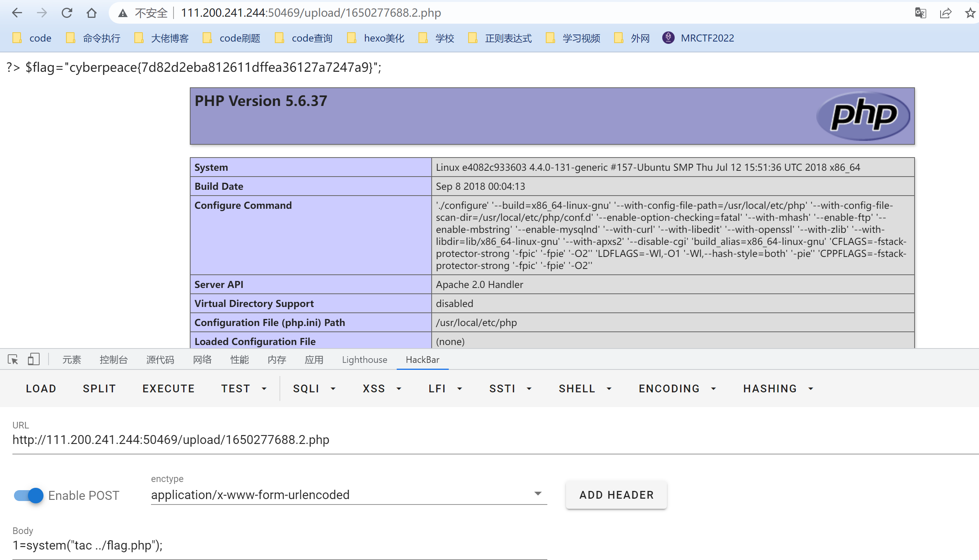Expand the LFI menu

coord(445,389)
